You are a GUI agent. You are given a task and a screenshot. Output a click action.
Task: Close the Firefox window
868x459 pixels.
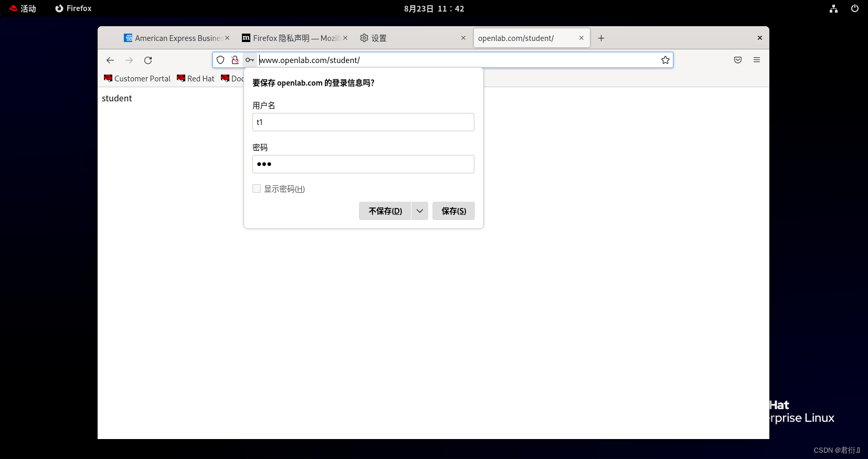pyautogui.click(x=759, y=38)
